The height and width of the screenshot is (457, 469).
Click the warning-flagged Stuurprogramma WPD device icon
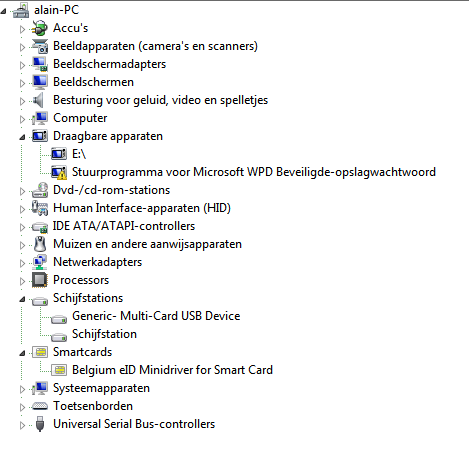59,172
